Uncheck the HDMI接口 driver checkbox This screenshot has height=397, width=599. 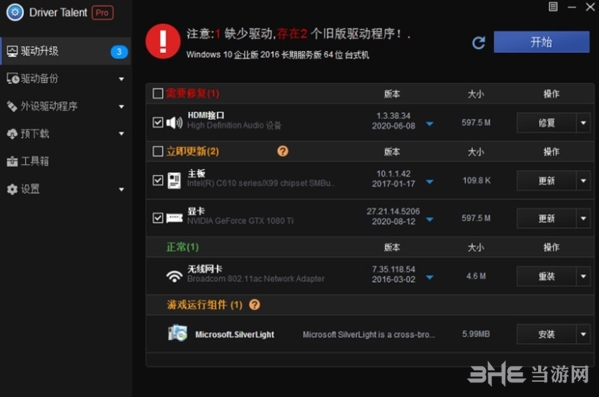tap(158, 122)
